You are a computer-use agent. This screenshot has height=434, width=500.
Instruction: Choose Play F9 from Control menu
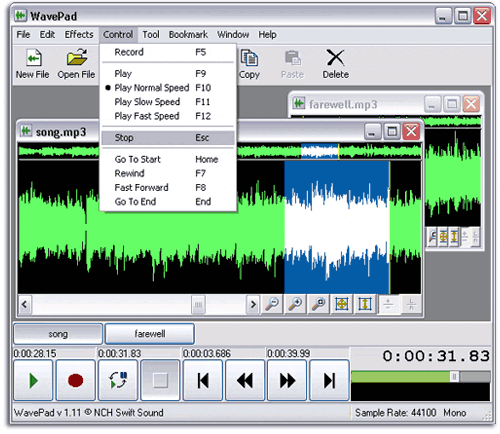coord(168,73)
